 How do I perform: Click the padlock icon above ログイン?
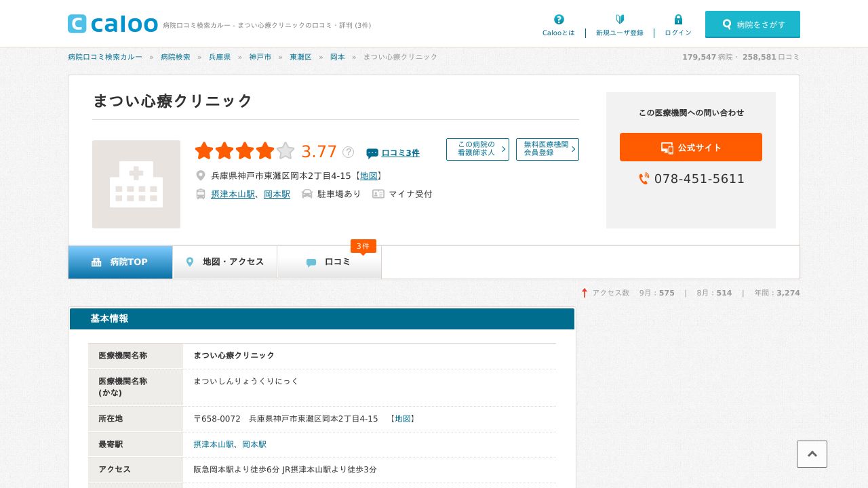677,18
